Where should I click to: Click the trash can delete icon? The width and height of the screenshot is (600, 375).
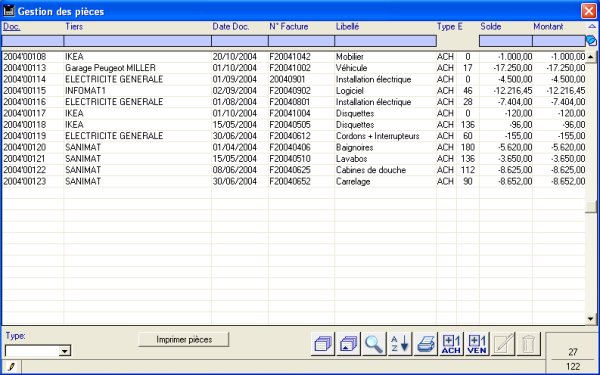tap(528, 344)
